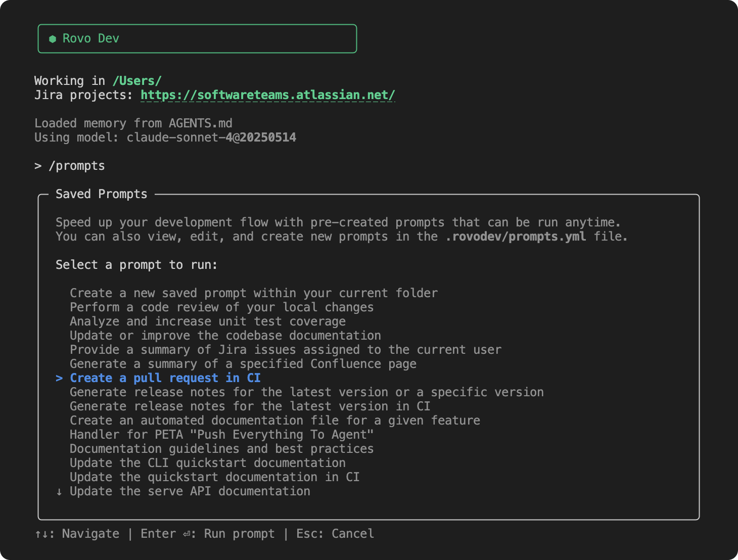Click the 'Saved Prompts' panel title

102,194
